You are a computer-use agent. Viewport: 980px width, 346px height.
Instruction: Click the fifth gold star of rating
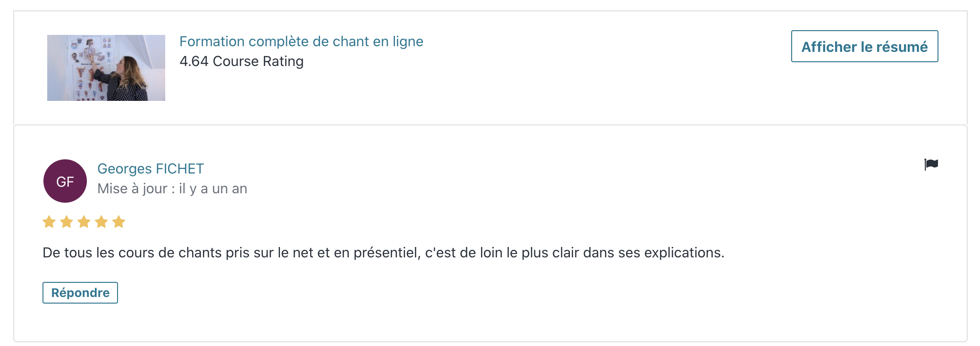coord(119,222)
